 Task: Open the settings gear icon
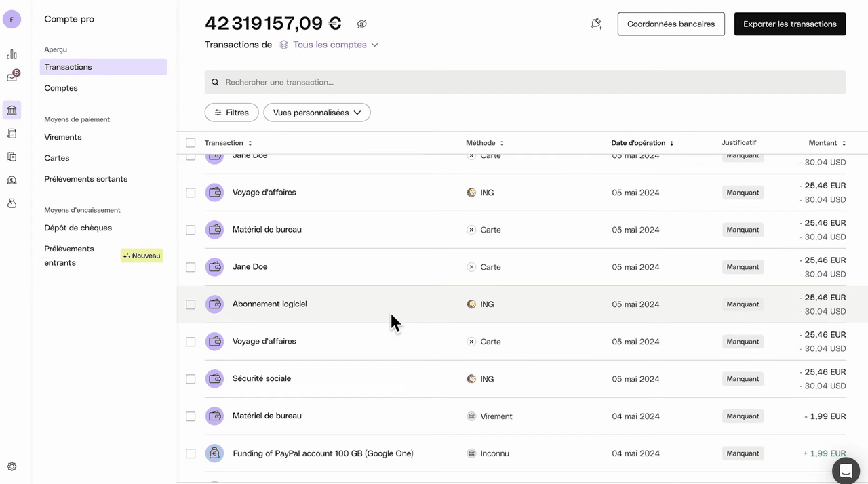[12, 466]
